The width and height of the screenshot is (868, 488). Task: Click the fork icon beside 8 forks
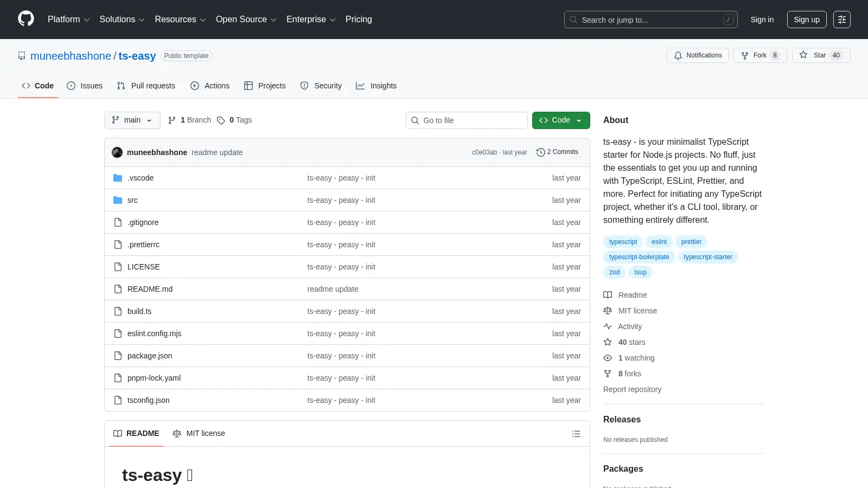tap(608, 374)
